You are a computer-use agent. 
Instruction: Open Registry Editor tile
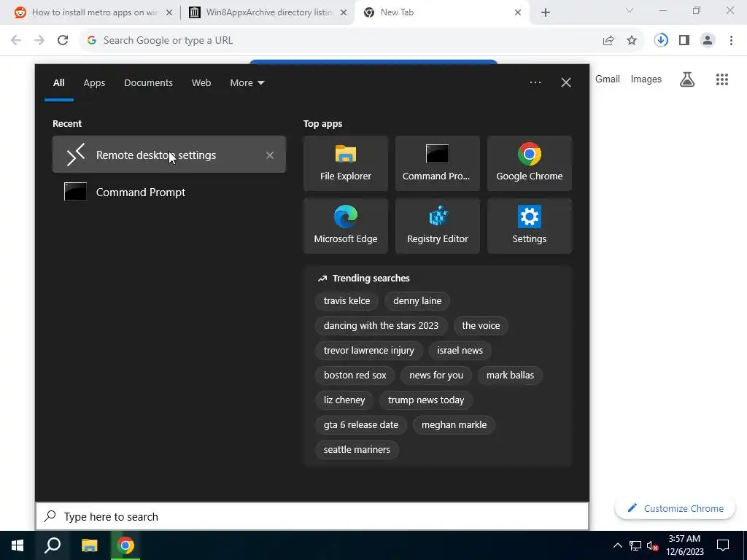click(438, 226)
